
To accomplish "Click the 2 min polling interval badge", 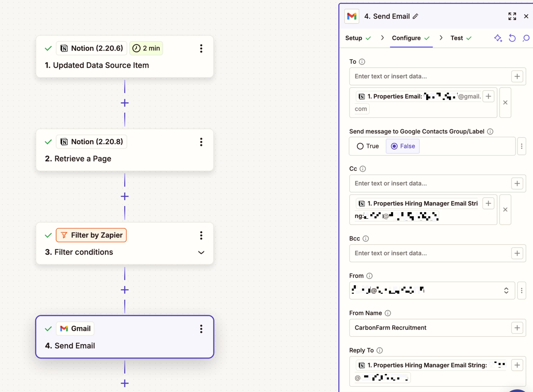I will [146, 48].
